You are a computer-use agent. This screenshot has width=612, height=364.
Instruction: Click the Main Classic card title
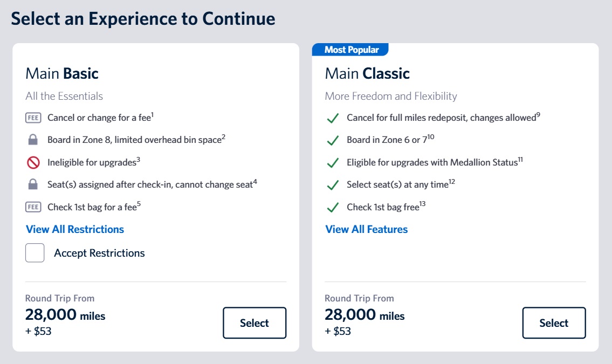click(367, 73)
